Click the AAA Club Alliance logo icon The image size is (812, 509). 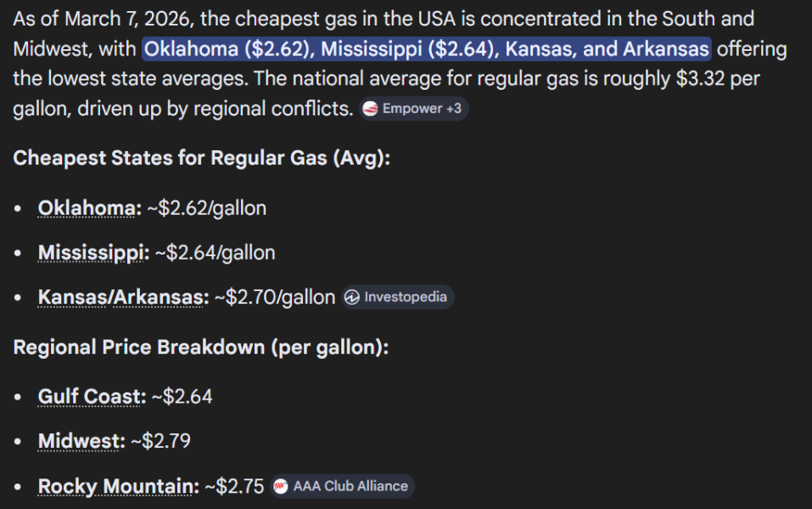click(281, 486)
